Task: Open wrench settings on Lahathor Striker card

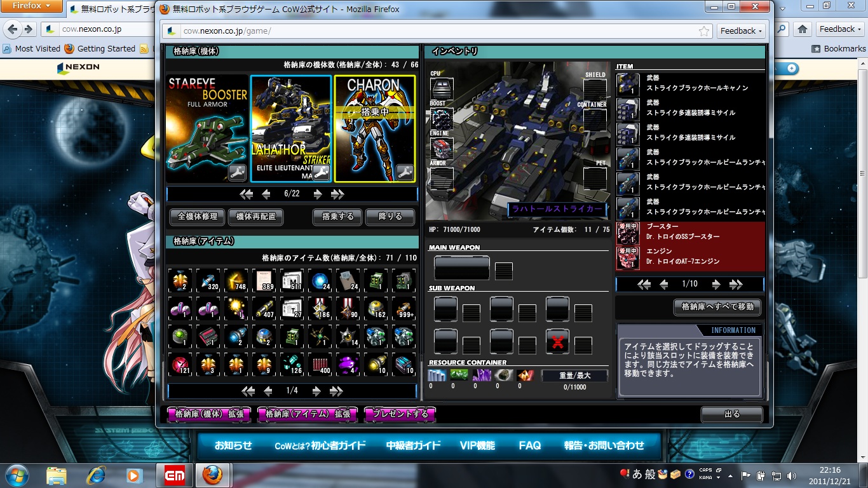Action: 321,172
